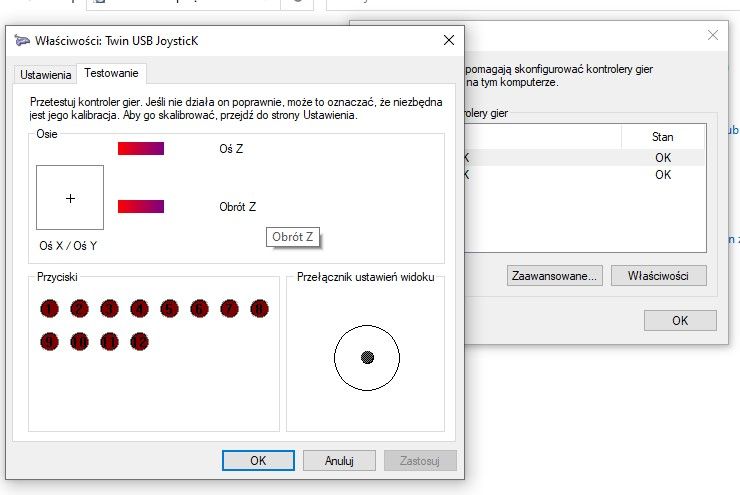Click Właściwości button in background window

(658, 276)
